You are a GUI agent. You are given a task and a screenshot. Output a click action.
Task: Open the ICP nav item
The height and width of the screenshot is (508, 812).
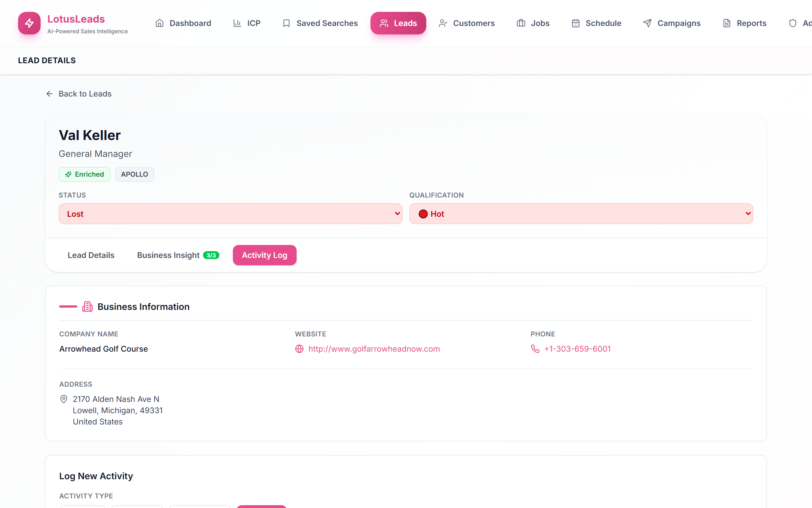tap(247, 23)
